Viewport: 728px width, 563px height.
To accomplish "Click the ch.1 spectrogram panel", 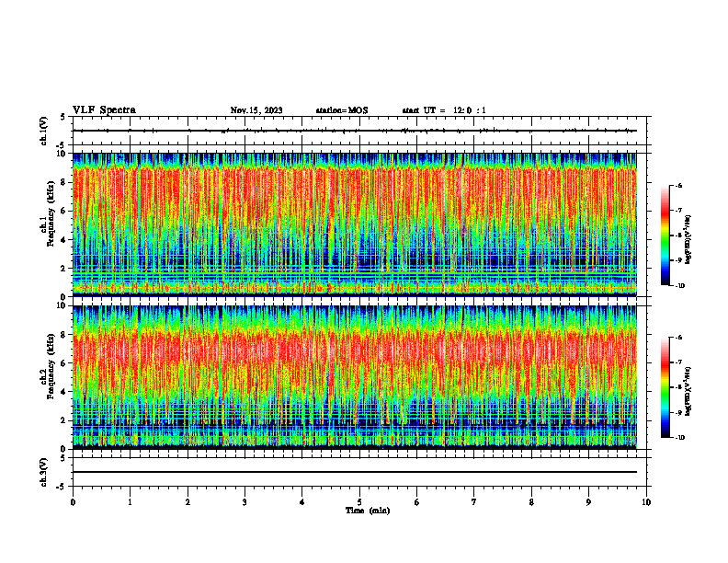I will pos(355,224).
